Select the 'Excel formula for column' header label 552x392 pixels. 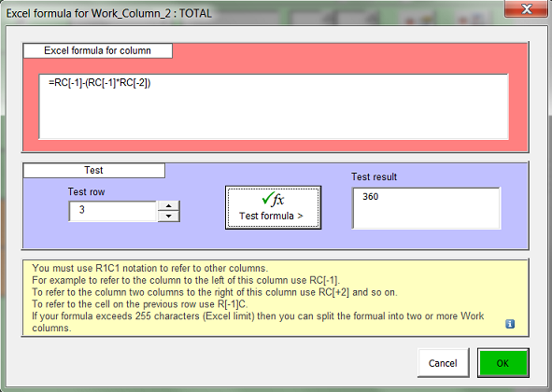tap(97, 50)
